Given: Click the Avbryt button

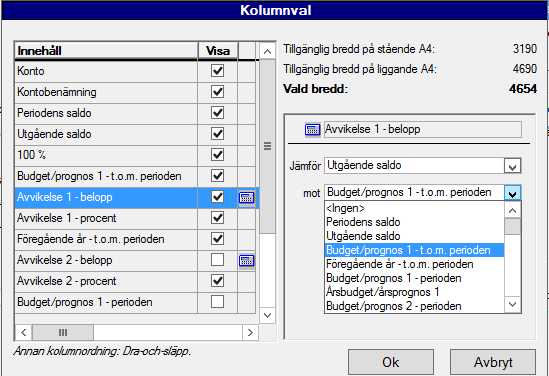Looking at the screenshot, I should coord(493,362).
